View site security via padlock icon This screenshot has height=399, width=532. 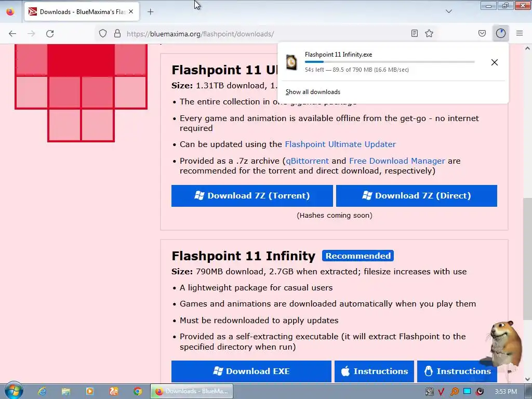coord(117,34)
